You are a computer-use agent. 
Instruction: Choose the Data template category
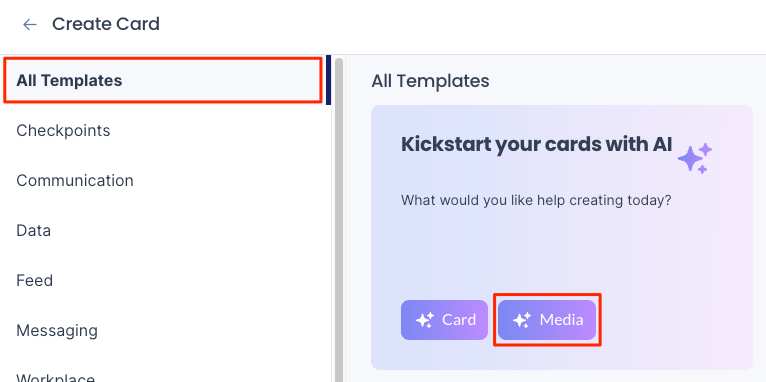(164, 230)
